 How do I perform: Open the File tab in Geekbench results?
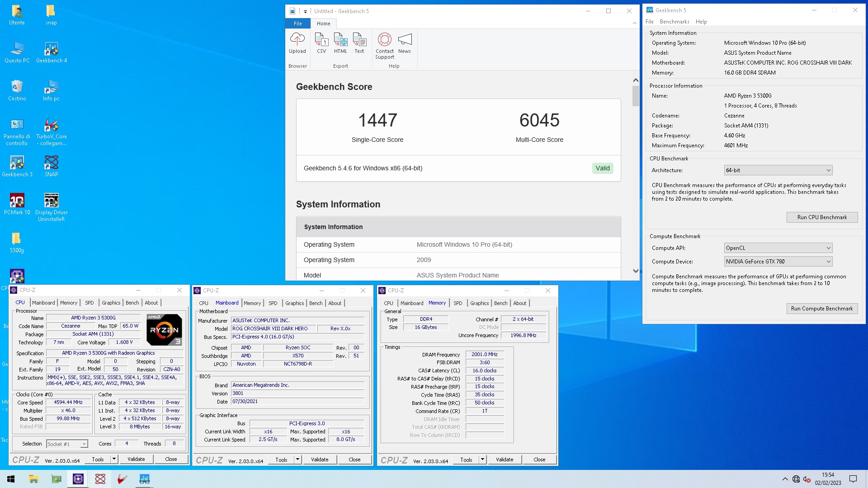[x=297, y=23]
